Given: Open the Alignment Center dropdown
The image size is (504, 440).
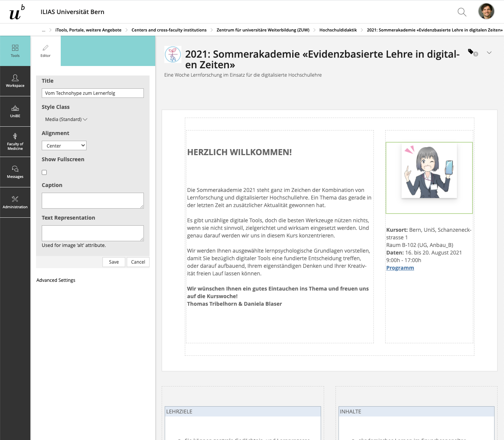Looking at the screenshot, I should pos(64,146).
